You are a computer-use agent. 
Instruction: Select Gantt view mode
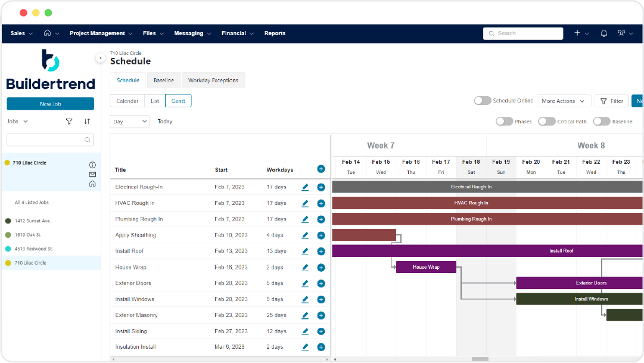(178, 101)
